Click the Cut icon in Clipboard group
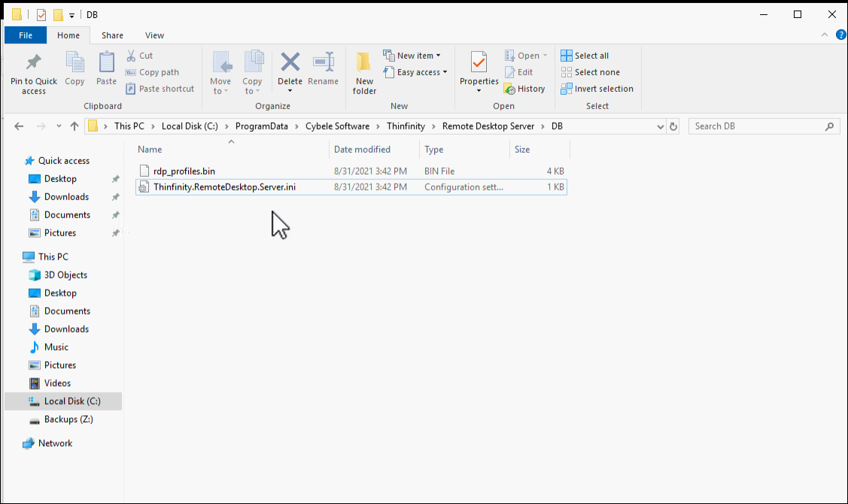The image size is (848, 504). coord(132,55)
